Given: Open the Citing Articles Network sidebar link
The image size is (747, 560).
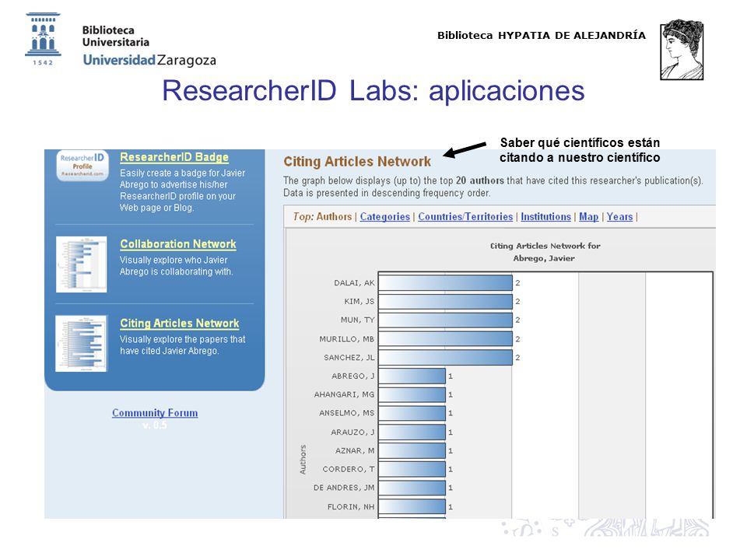Looking at the screenshot, I should [x=180, y=324].
